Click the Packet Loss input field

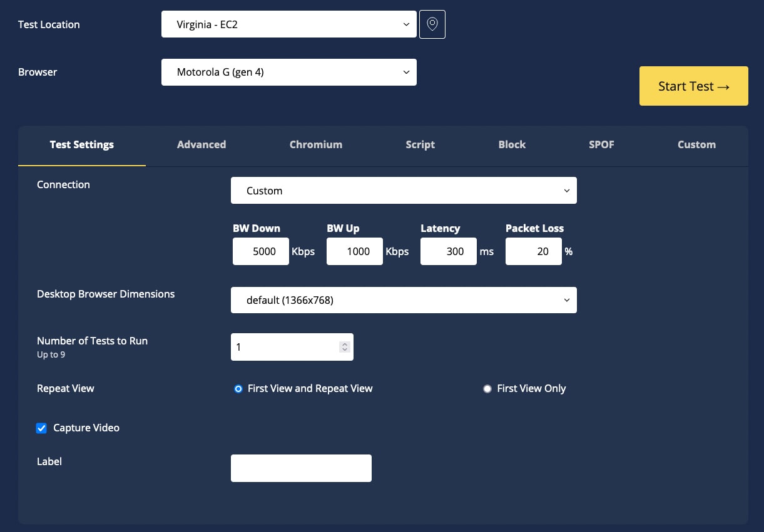534,251
